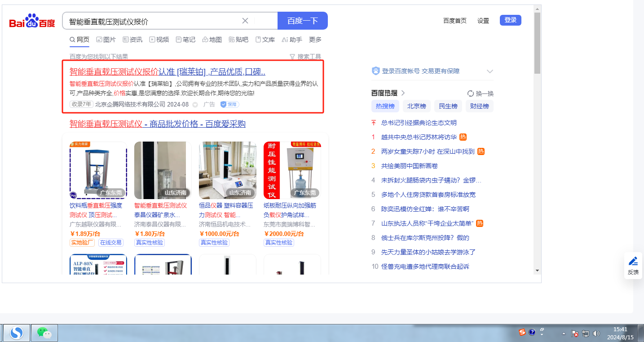
Task: Switch to the 笔记 search tab
Action: point(185,40)
